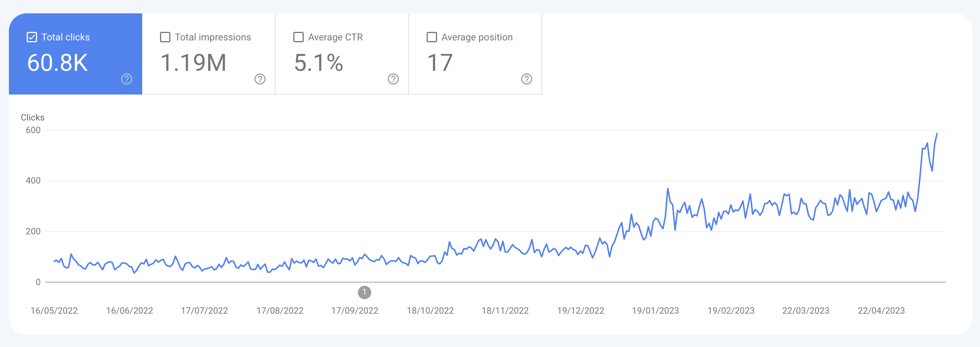The height and width of the screenshot is (347, 980).
Task: Click the 19/01/2023 axis label
Action: click(656, 311)
